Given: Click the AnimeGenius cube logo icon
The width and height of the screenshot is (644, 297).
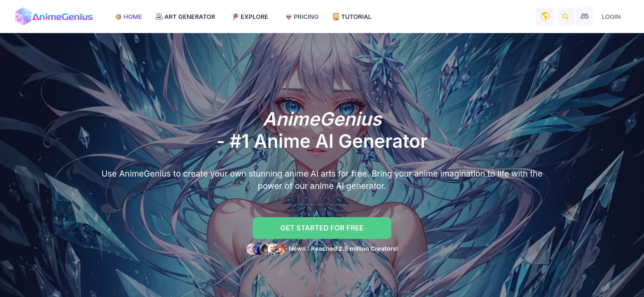Looking at the screenshot, I should coord(22,17).
